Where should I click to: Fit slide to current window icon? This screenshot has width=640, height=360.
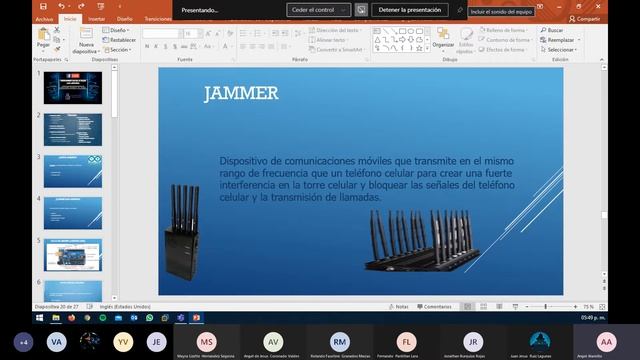click(x=602, y=307)
